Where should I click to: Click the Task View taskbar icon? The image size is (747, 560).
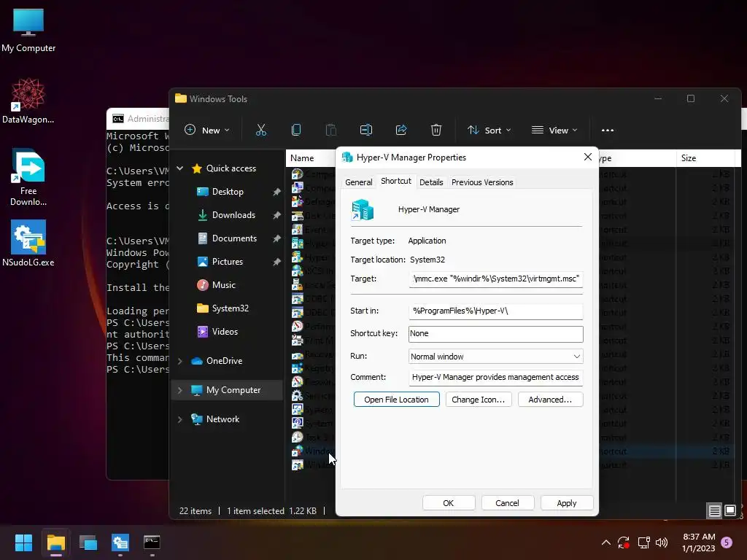[88, 542]
